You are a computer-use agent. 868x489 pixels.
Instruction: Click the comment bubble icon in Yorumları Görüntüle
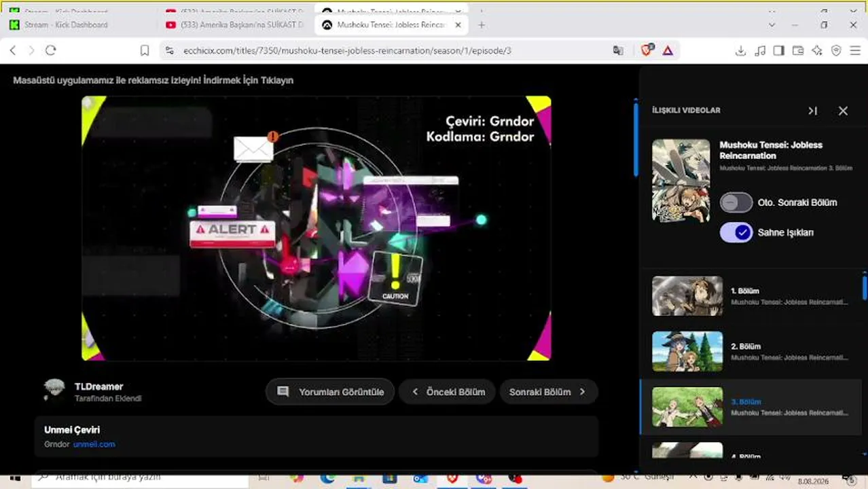pyautogui.click(x=283, y=392)
